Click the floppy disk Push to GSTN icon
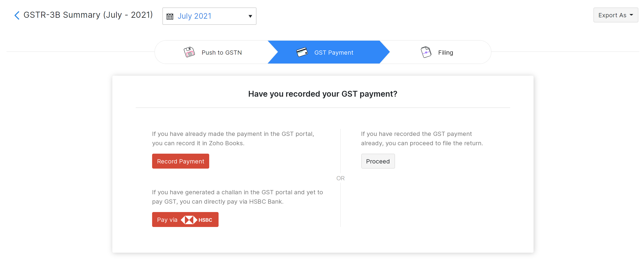The width and height of the screenshot is (644, 262). tap(189, 52)
